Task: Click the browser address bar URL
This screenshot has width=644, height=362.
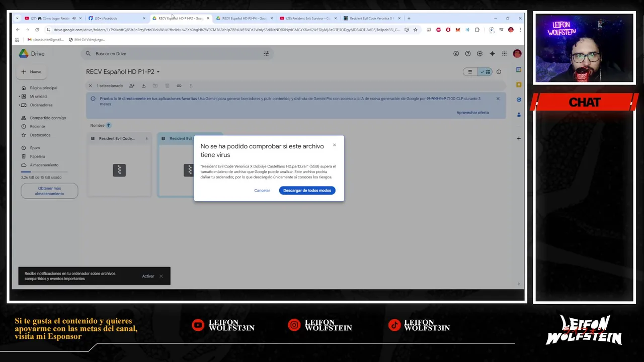Action: (226, 30)
